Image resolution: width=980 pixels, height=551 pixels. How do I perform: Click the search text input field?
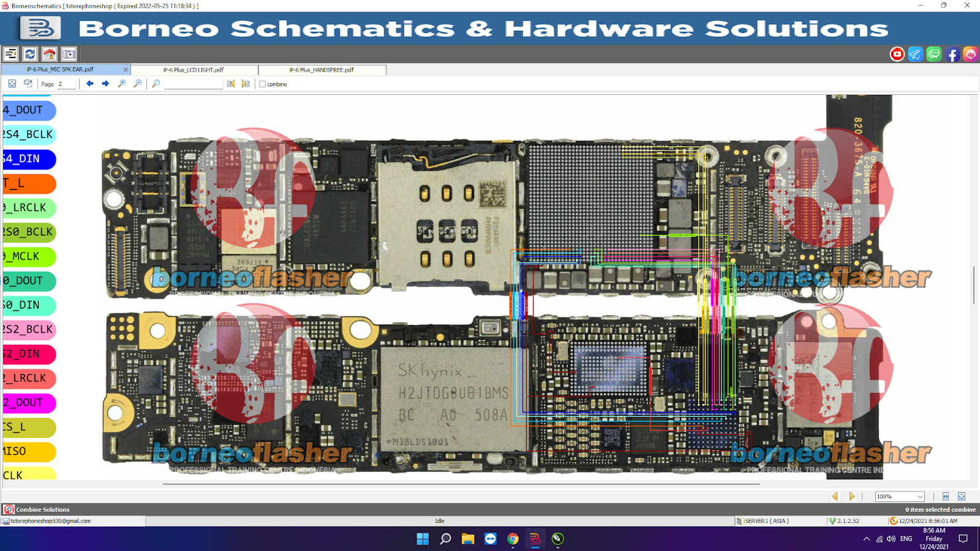194,84
